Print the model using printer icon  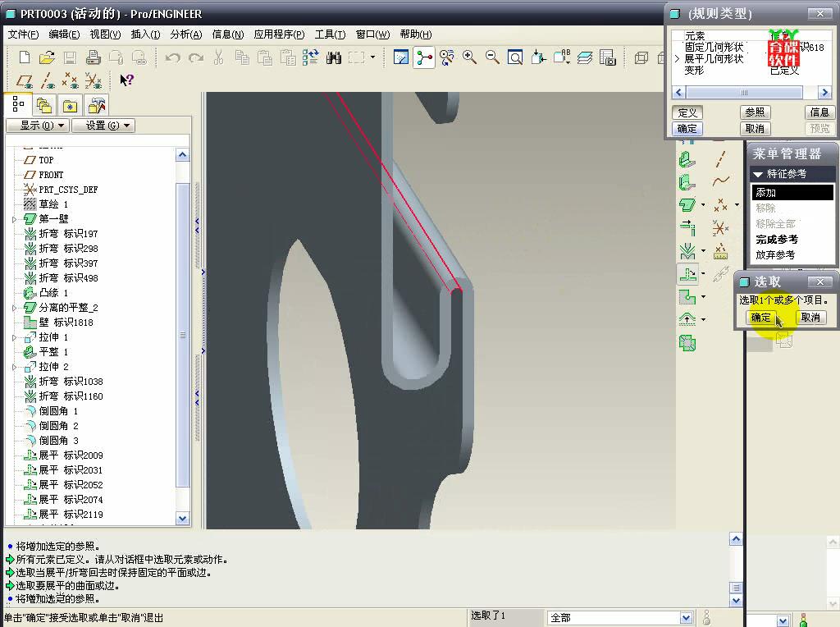pos(94,57)
